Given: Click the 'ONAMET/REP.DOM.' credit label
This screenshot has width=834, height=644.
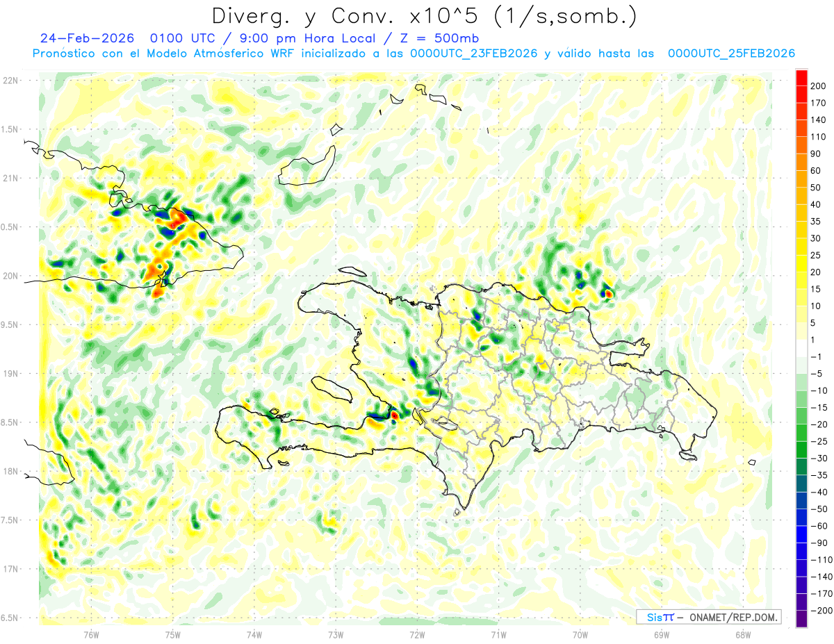Looking at the screenshot, I should (x=733, y=617).
